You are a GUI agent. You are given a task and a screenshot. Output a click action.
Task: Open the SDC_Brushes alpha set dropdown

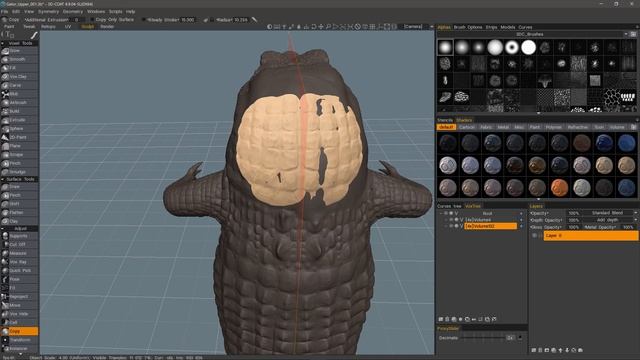pyautogui.click(x=626, y=34)
